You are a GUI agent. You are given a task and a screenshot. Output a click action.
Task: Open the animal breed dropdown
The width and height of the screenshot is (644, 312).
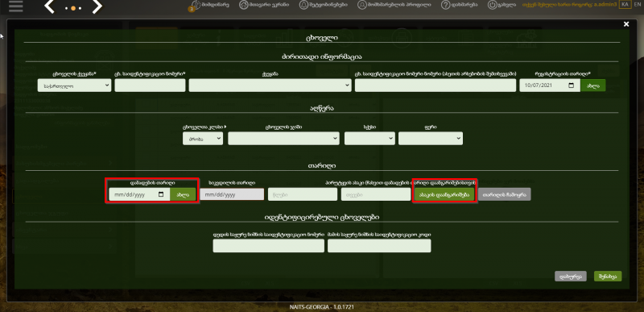[x=284, y=139]
